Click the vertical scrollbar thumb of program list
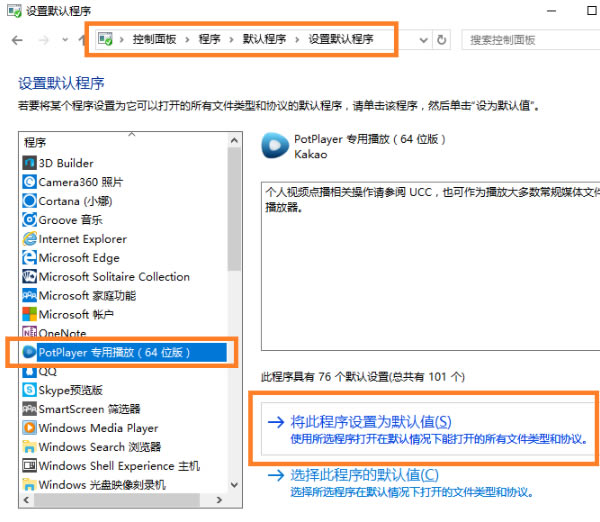 pos(234,209)
